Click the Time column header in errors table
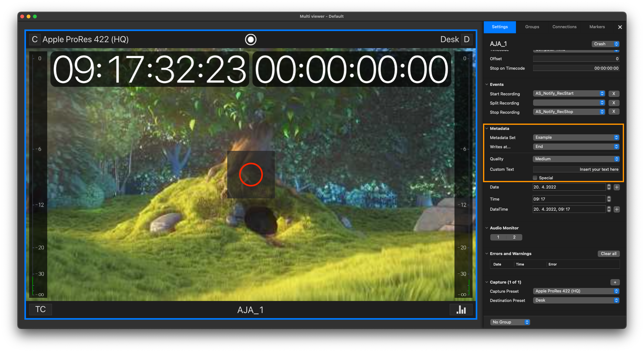Viewport: 644px width, 352px height. [x=520, y=265]
